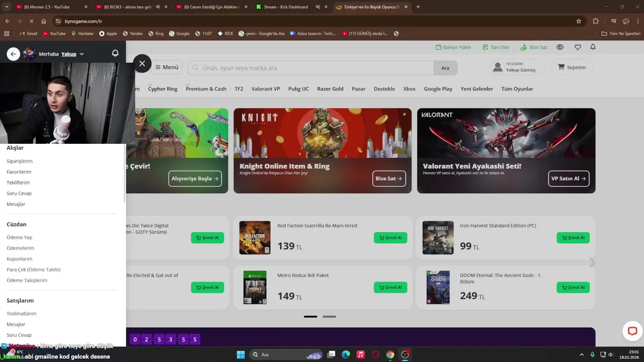Select the Valorant VP category
This screenshot has width=644, height=362.
click(x=266, y=89)
